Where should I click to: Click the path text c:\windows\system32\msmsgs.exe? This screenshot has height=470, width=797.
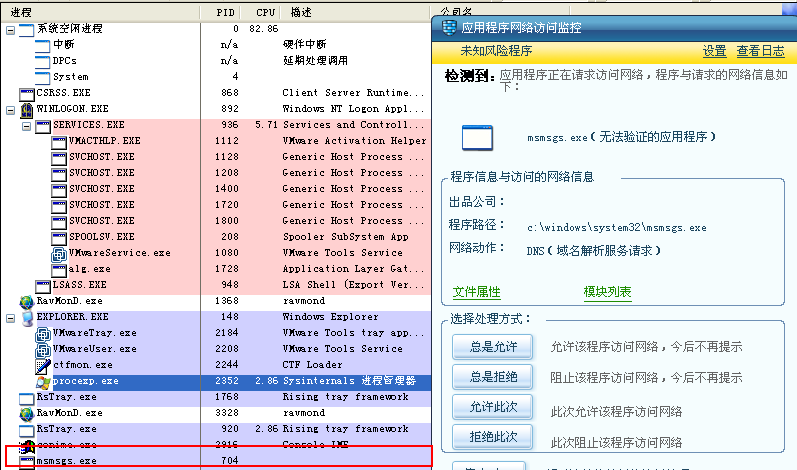tap(617, 228)
